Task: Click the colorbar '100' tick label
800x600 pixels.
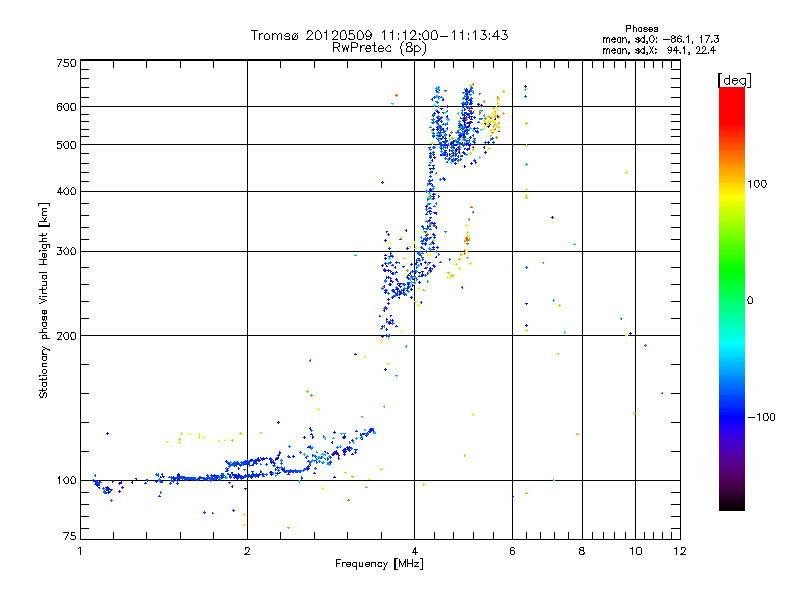Action: click(x=757, y=184)
